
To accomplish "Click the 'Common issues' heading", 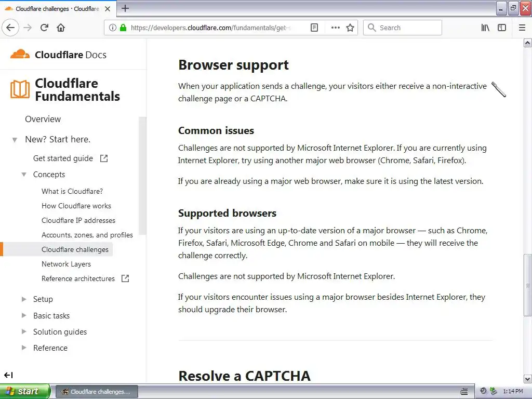I will (216, 130).
